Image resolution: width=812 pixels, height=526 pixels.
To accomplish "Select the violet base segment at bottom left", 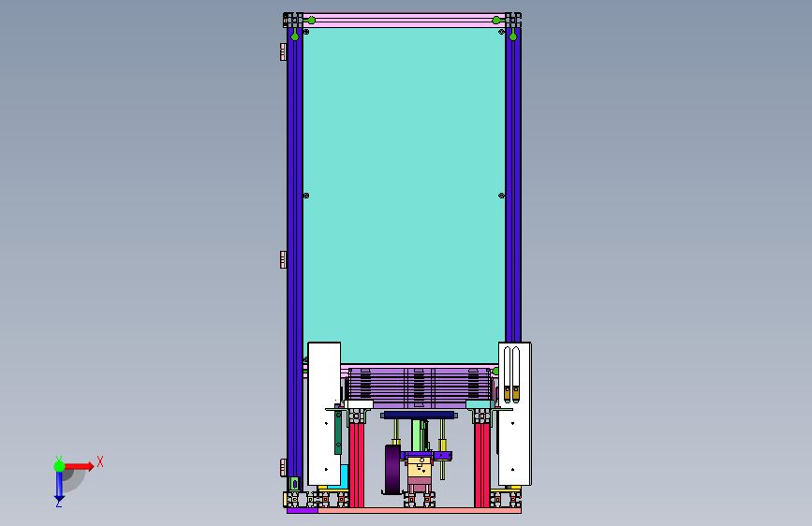I will coord(303,510).
